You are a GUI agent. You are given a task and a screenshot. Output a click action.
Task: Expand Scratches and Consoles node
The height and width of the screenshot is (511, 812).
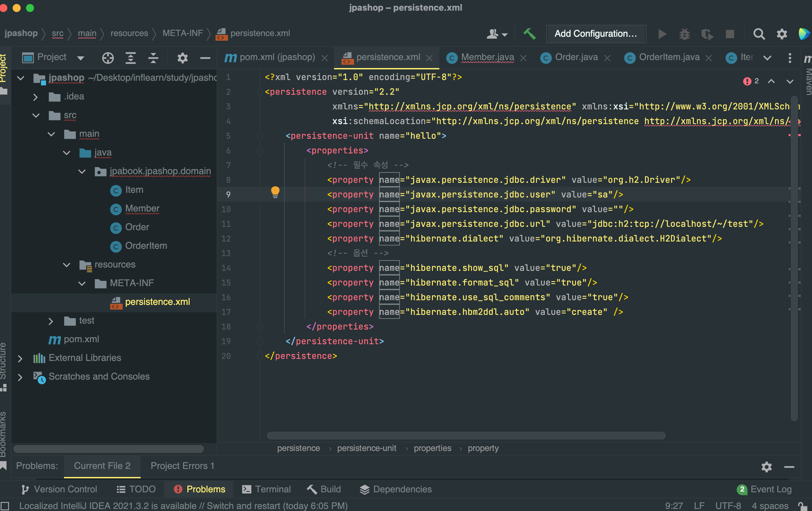coord(20,377)
